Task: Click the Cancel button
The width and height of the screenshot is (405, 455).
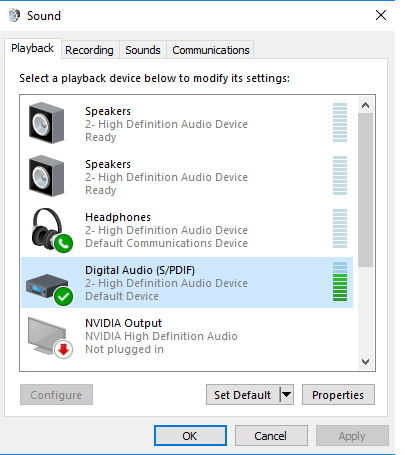Action: point(271,436)
